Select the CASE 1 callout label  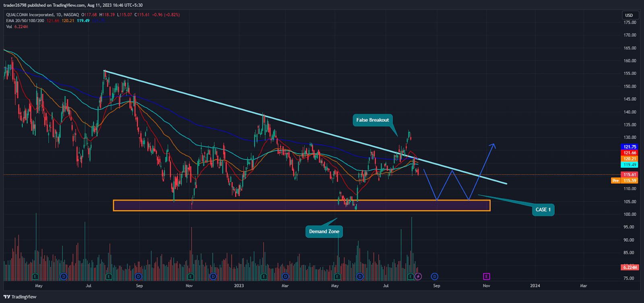coord(543,210)
